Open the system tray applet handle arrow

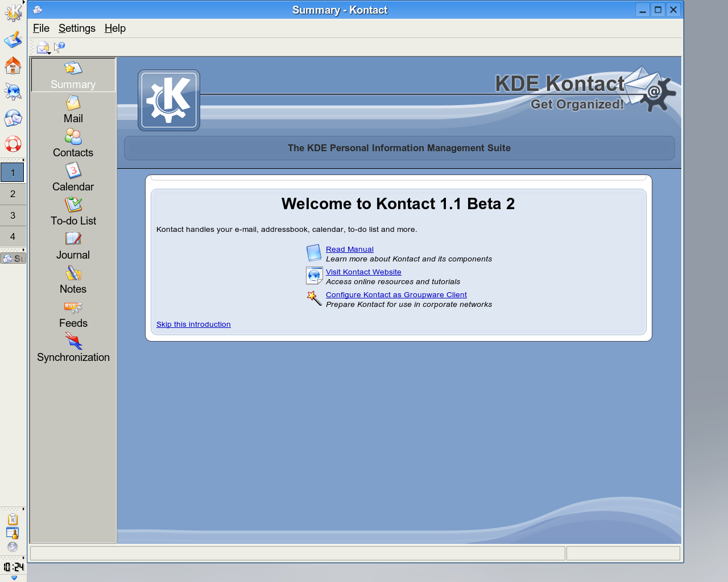click(23, 509)
